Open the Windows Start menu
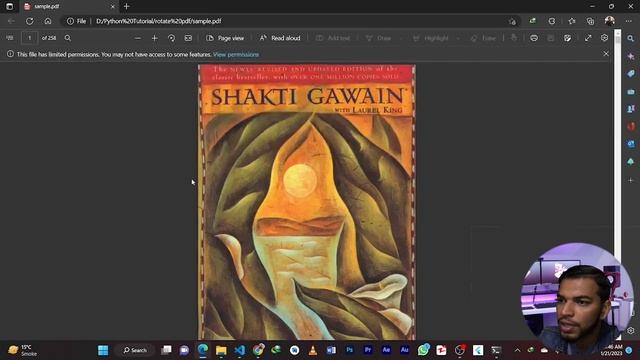The height and width of the screenshot is (360, 640). click(103, 350)
